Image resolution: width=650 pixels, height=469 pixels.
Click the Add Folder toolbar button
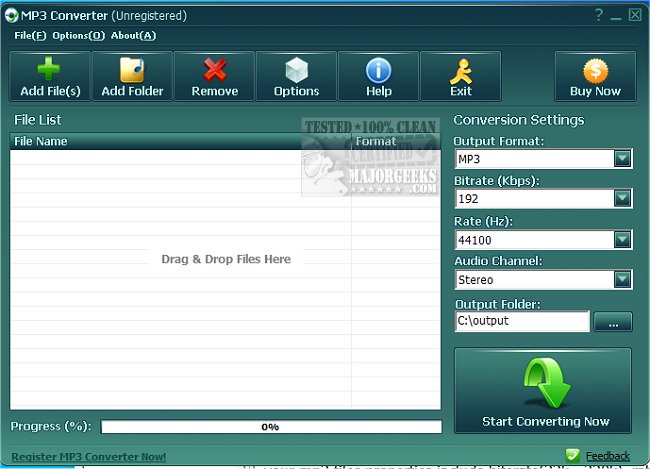click(132, 76)
